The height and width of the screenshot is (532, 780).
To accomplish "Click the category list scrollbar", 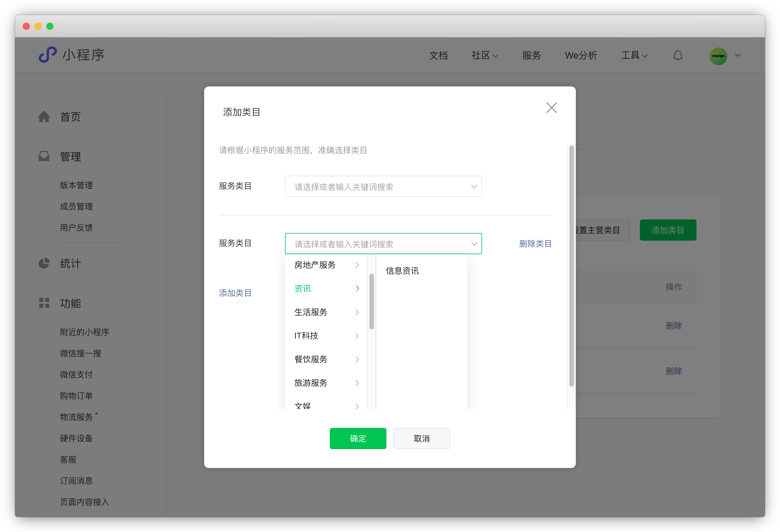I will click(371, 302).
